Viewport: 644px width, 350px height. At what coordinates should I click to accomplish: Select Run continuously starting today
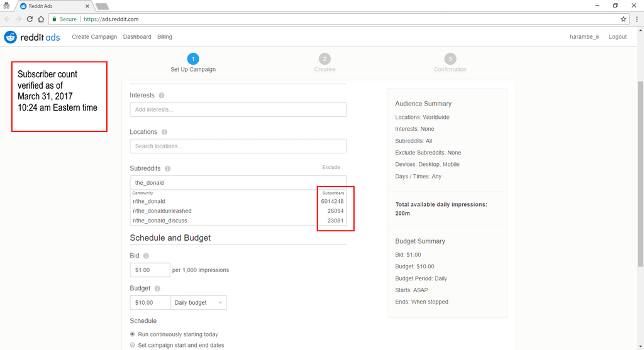tap(132, 334)
